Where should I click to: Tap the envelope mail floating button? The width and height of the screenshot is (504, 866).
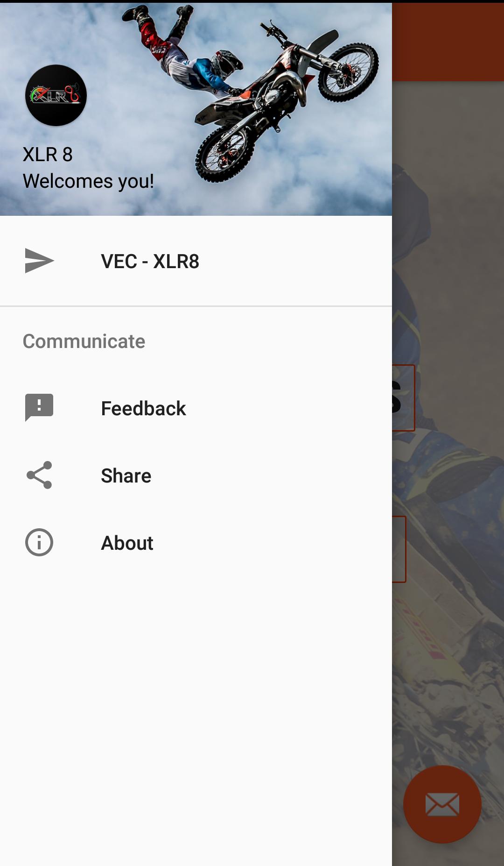442,804
